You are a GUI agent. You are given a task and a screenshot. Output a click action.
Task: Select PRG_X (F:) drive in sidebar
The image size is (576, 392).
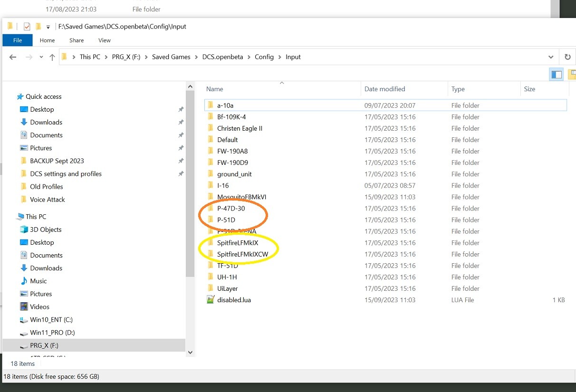[x=44, y=345]
